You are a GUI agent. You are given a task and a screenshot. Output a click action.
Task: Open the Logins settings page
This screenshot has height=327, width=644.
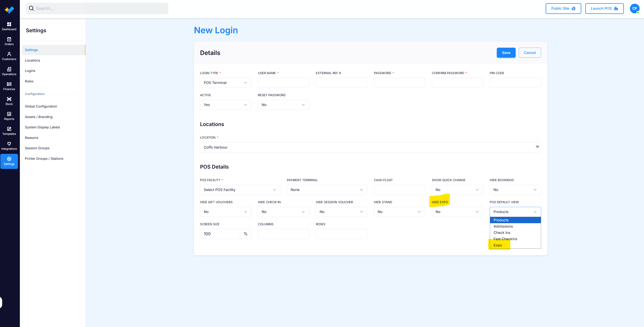click(30, 71)
